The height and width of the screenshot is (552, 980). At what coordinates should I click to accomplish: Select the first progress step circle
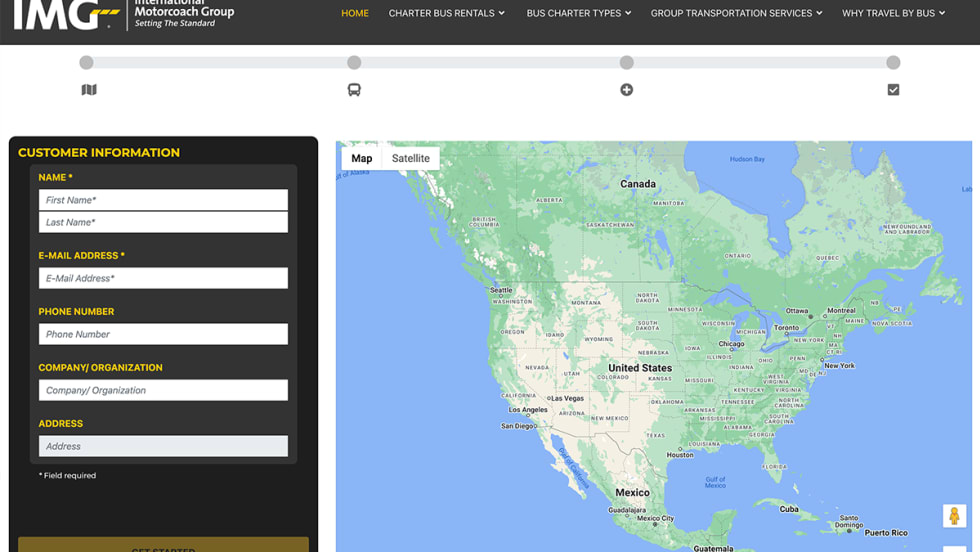tap(87, 63)
